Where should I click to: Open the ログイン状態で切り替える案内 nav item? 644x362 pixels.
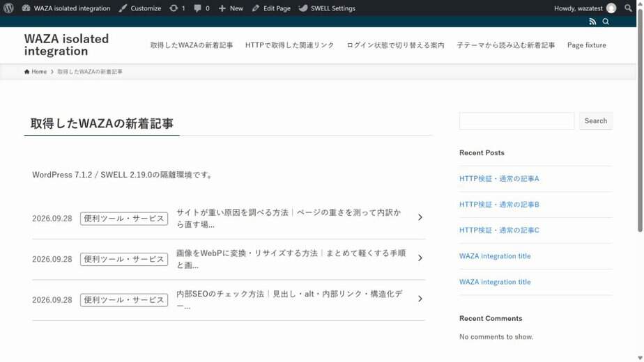coord(395,45)
